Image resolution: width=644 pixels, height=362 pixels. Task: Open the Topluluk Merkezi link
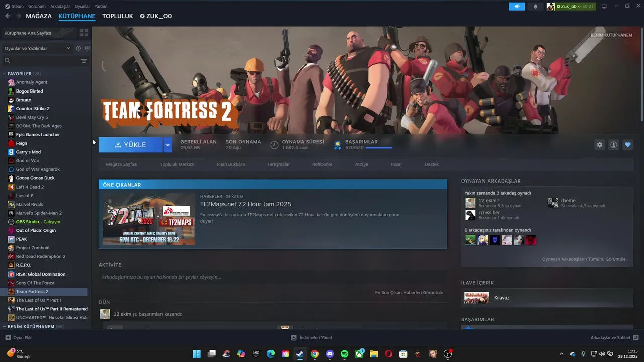[x=177, y=164]
